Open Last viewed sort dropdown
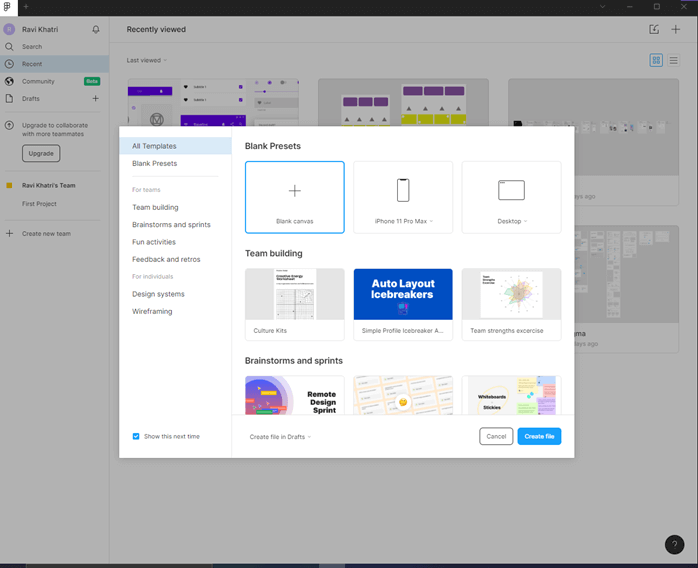 pyautogui.click(x=147, y=60)
